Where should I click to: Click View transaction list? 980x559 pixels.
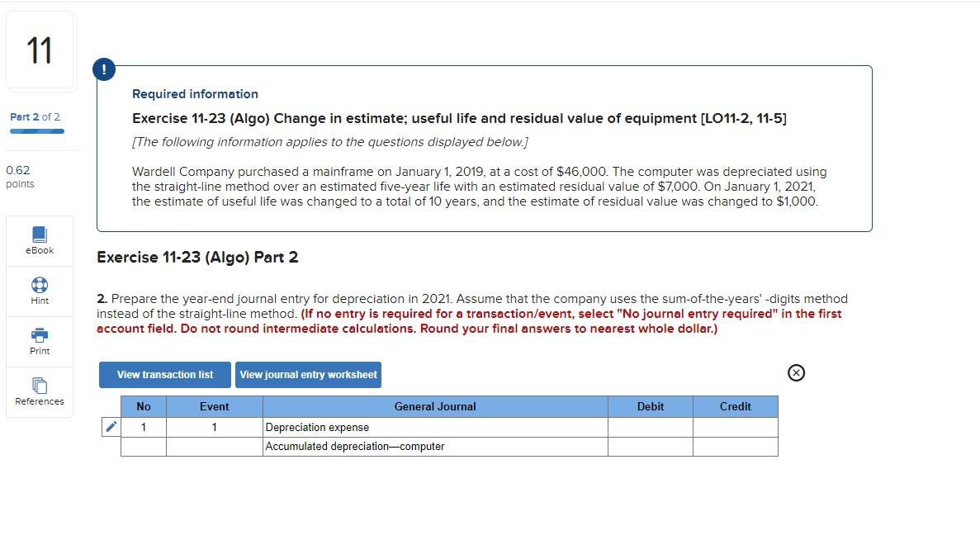163,374
